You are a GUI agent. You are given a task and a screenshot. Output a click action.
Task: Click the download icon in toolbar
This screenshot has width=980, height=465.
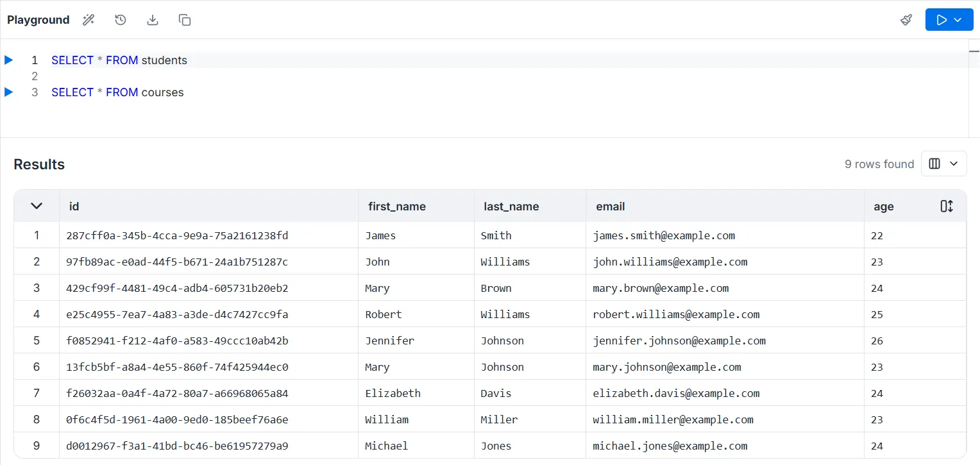coord(153,20)
